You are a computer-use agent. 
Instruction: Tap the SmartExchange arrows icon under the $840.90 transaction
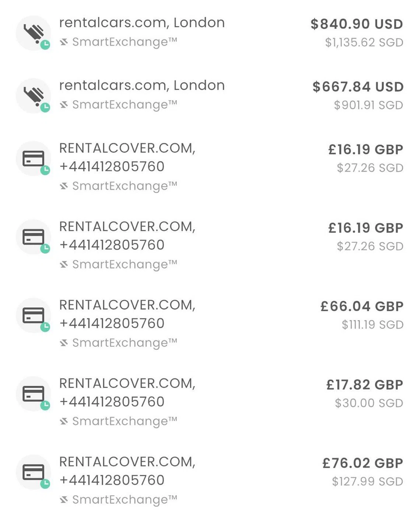64,42
